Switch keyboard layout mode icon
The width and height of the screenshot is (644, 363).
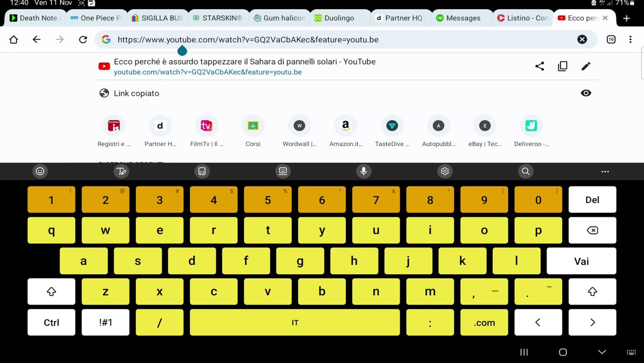283,171
